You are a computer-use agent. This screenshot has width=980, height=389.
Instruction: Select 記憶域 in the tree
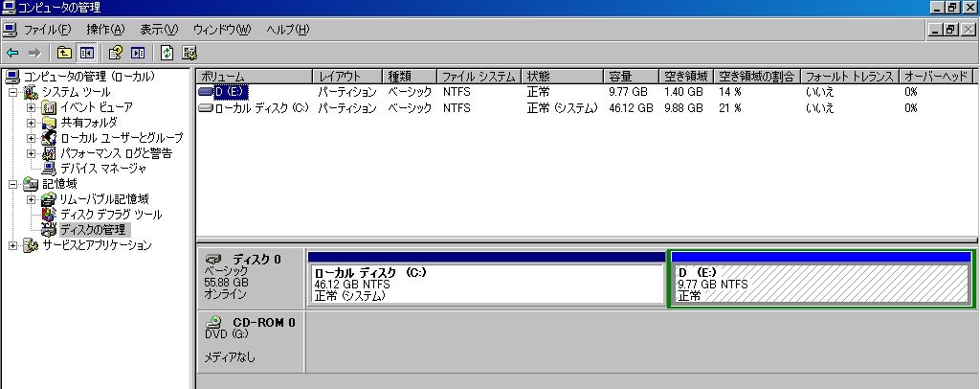click(x=59, y=184)
